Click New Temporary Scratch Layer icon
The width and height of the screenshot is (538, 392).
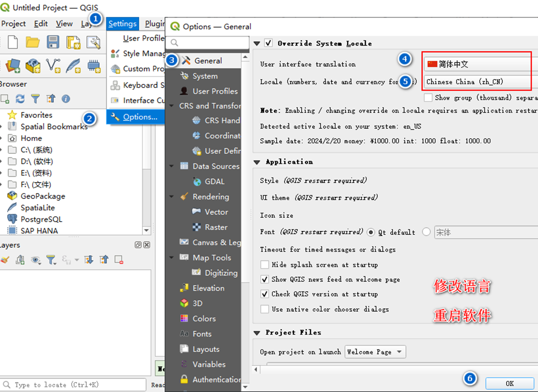(x=94, y=66)
